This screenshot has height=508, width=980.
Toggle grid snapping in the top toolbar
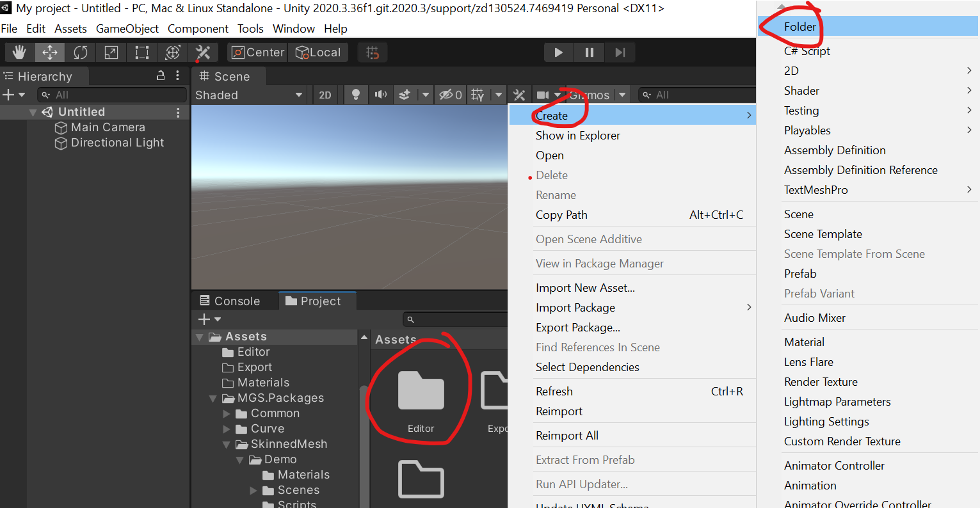click(x=373, y=52)
